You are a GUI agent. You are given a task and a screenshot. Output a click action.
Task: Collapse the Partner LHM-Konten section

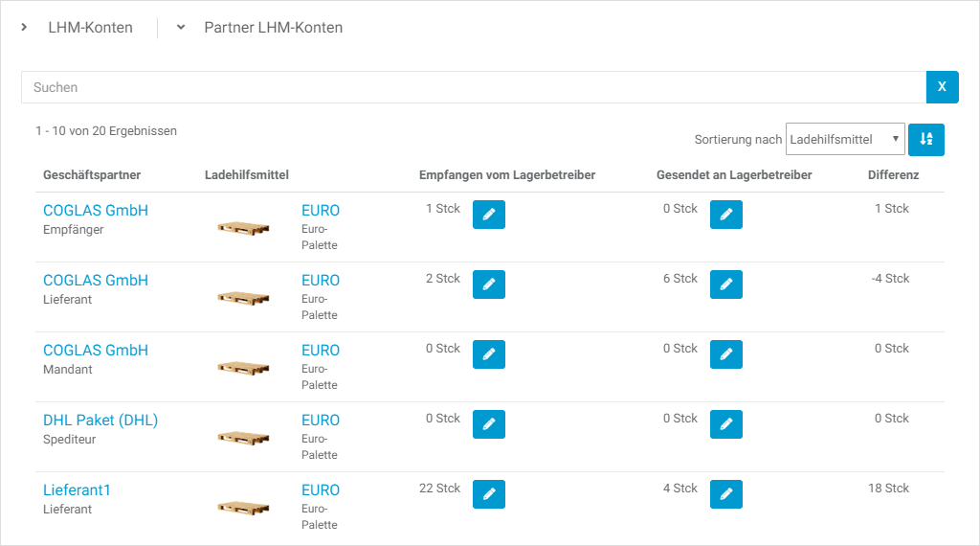(x=181, y=28)
